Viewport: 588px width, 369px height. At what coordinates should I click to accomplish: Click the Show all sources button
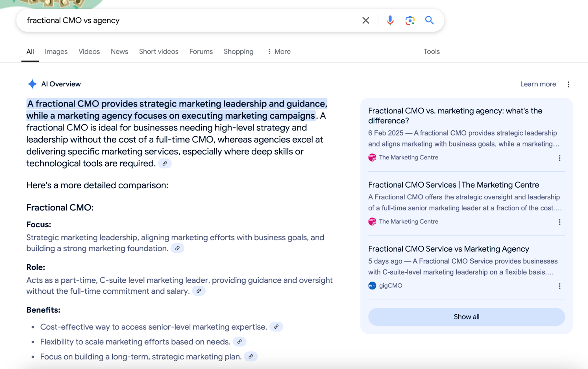pos(466,317)
